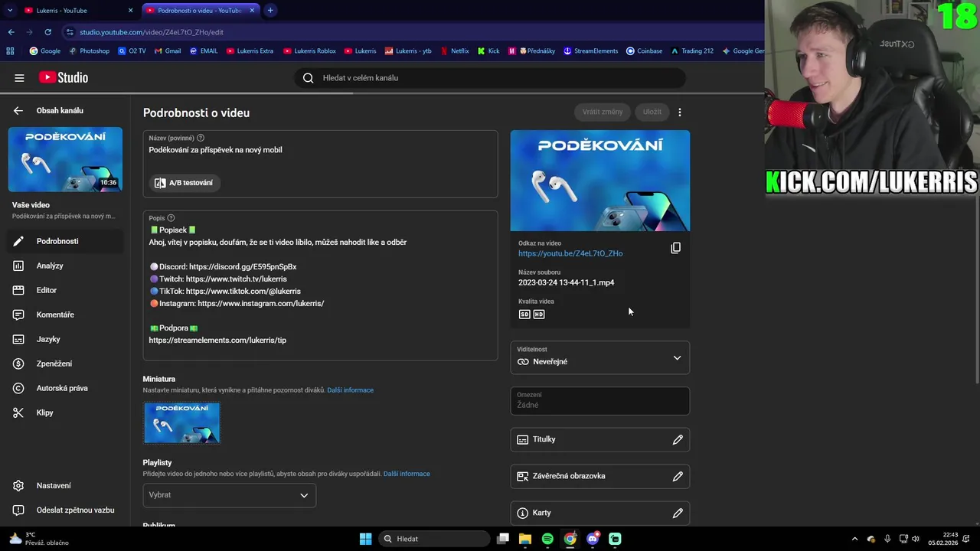Click the SD quality badge
The height and width of the screenshot is (551, 980).
tap(524, 315)
